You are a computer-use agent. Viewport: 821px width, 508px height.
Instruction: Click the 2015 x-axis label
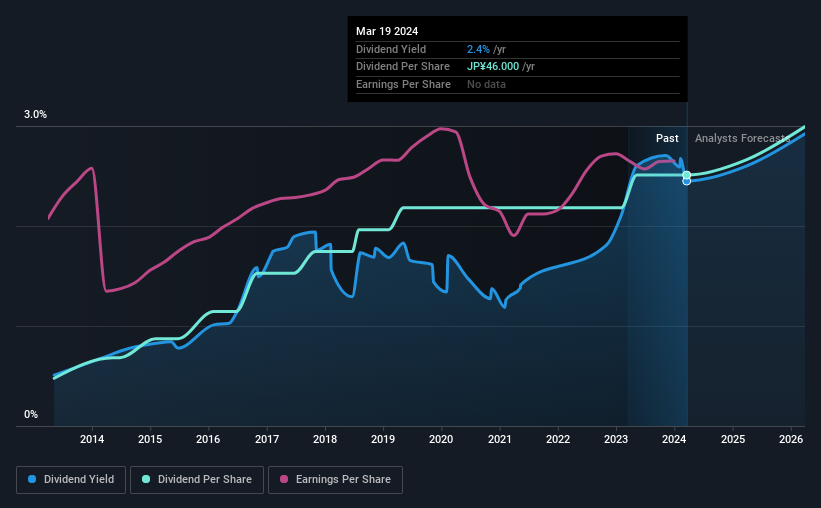pos(150,439)
